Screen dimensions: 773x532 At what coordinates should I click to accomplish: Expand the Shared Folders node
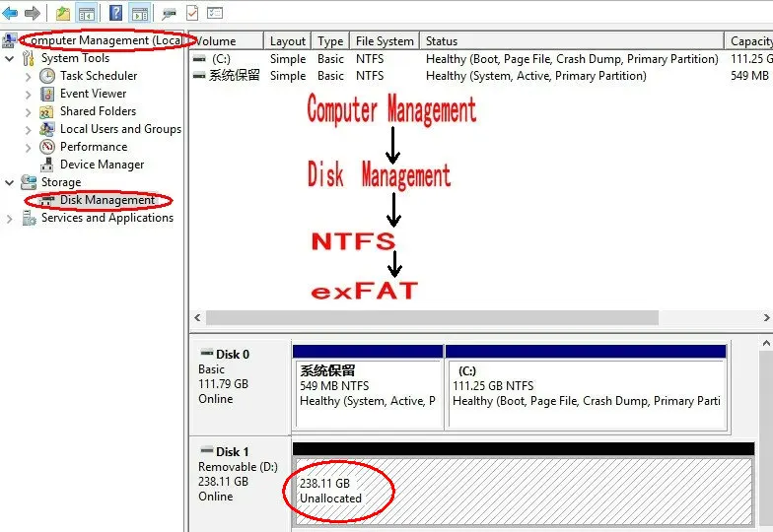tap(28, 112)
